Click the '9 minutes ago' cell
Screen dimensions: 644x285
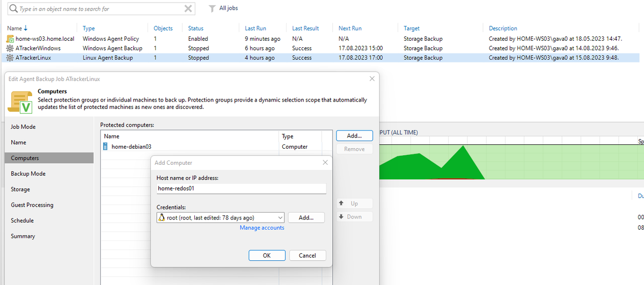click(262, 39)
